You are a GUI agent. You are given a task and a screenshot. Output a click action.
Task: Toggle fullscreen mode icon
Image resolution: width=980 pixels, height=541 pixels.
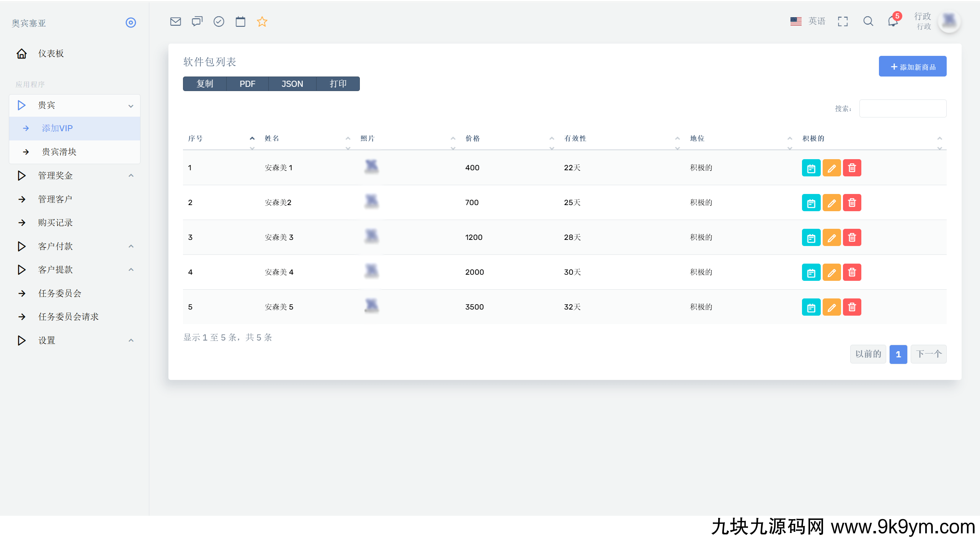point(843,21)
